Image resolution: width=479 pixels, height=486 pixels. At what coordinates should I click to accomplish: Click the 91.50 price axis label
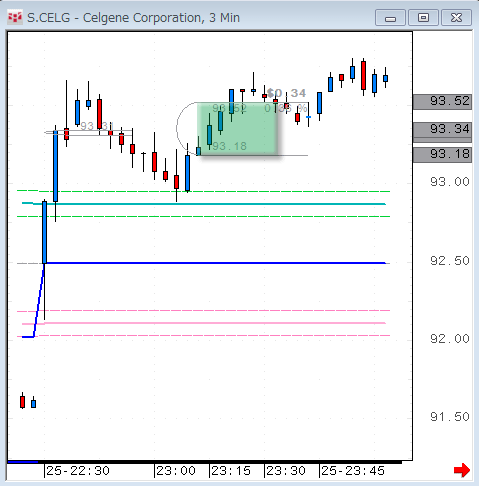pos(450,417)
